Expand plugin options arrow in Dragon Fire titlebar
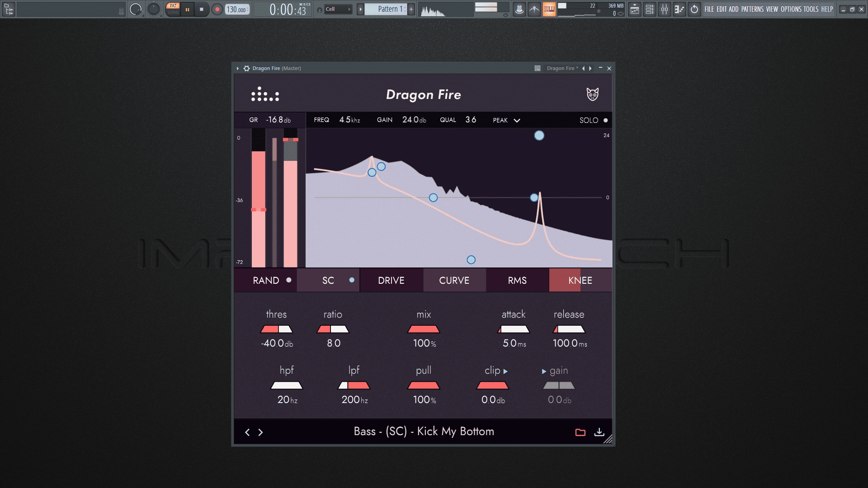The width and height of the screenshot is (868, 488). tap(238, 68)
